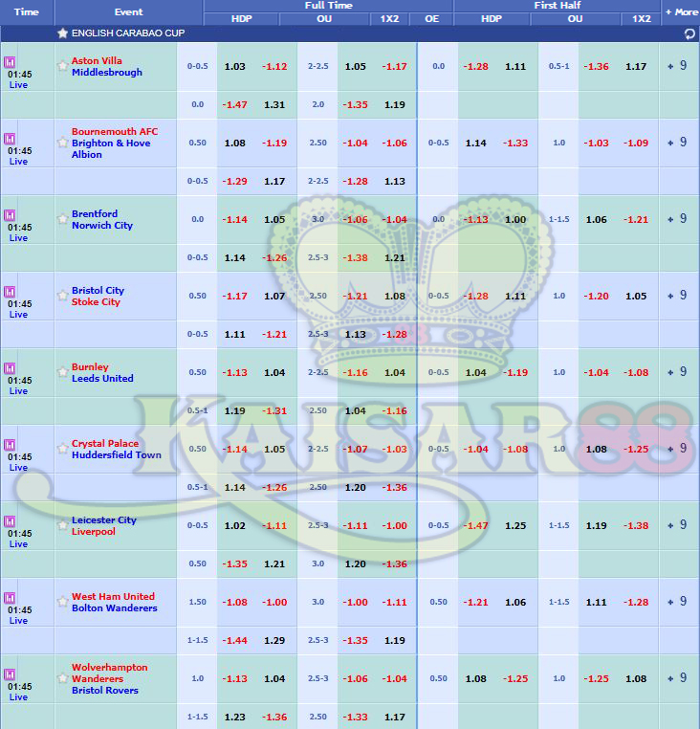Viewport: 700px width, 729px height.
Task: Select Bristol City second line OU odds 1.13
Action: [x=355, y=335]
